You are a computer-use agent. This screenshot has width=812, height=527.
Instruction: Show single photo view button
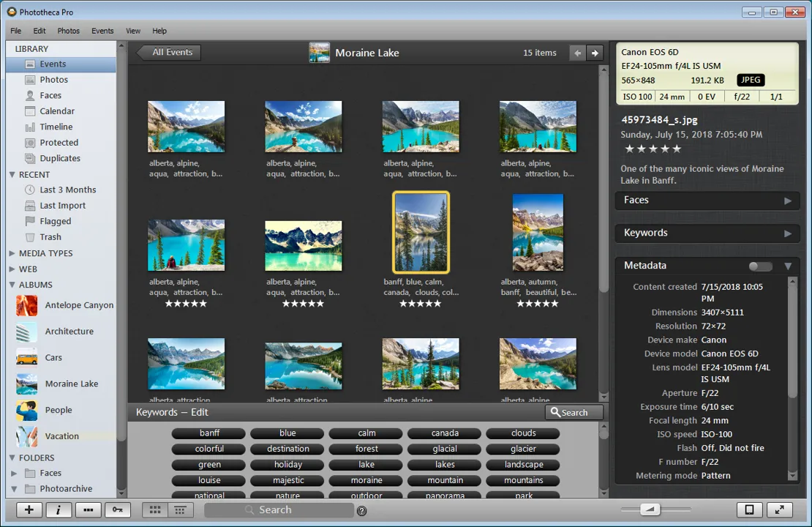(x=749, y=510)
